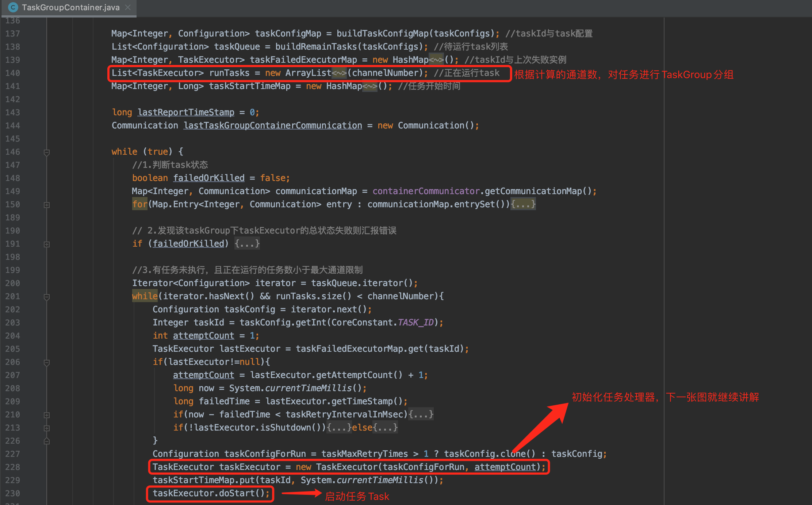The height and width of the screenshot is (505, 812).
Task: Click folded {...} placeholder following the else keyword
Action: click(385, 428)
